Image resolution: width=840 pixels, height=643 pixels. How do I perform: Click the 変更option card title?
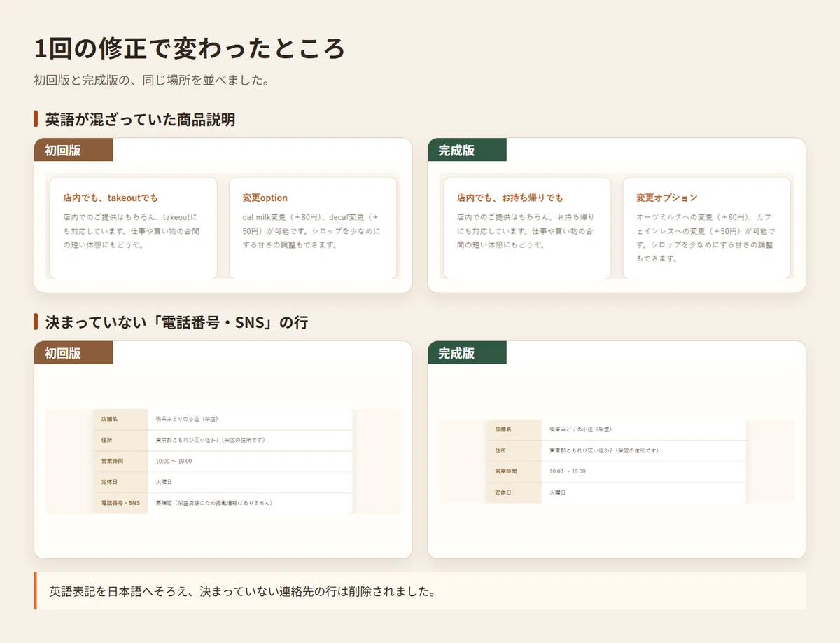(x=265, y=198)
